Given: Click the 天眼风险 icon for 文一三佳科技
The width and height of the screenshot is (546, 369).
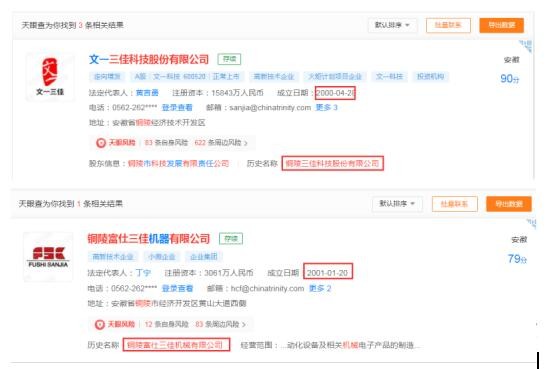Looking at the screenshot, I should 101,143.
